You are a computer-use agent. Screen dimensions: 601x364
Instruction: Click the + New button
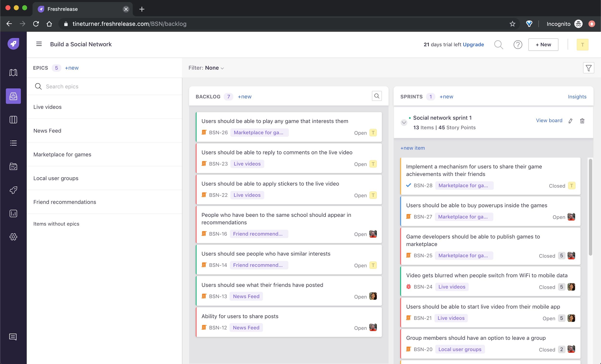click(543, 45)
